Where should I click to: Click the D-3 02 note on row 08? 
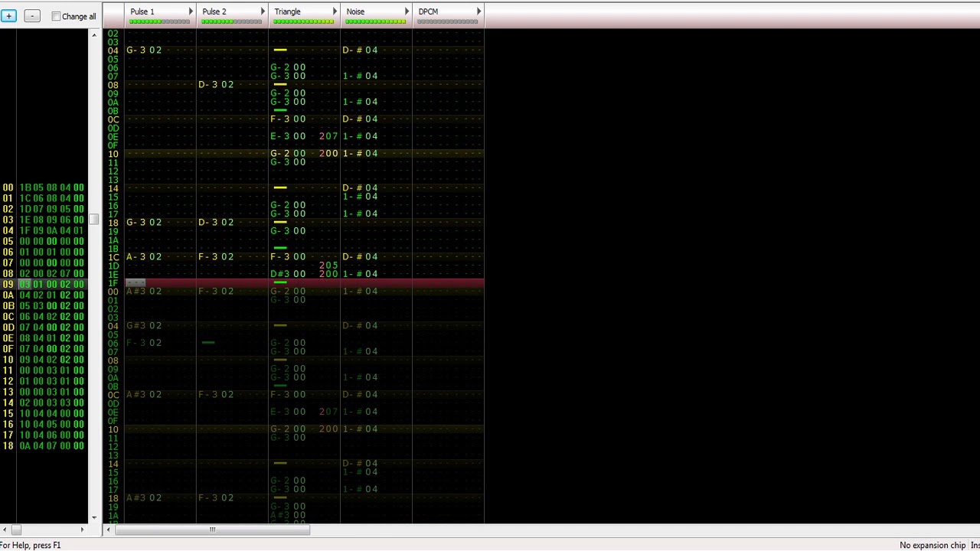tap(216, 84)
